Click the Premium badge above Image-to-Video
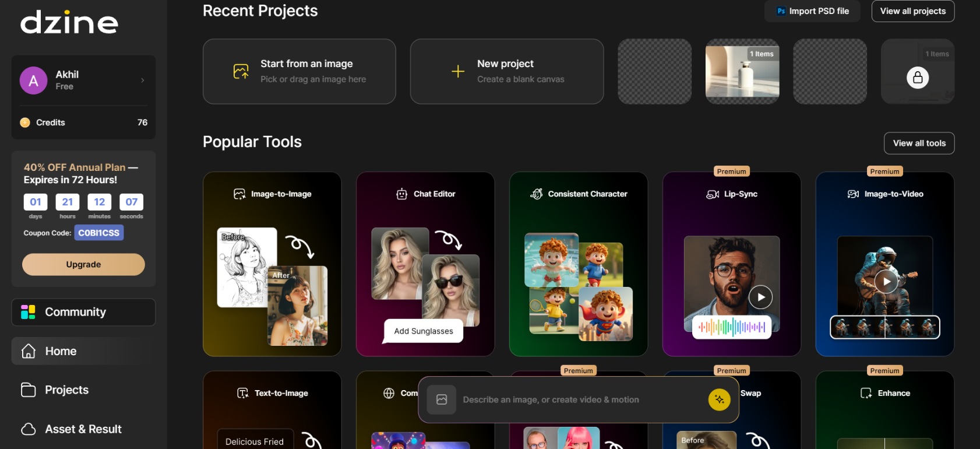980x449 pixels. [x=885, y=171]
